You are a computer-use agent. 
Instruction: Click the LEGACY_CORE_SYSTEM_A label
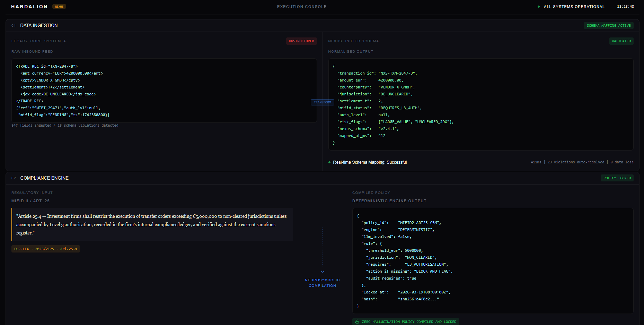[38, 41]
